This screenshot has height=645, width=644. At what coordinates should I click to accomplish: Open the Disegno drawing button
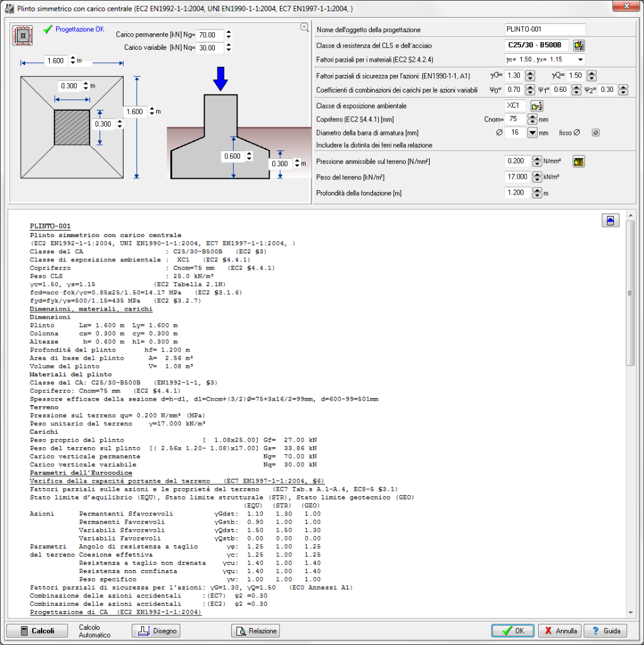point(156,631)
